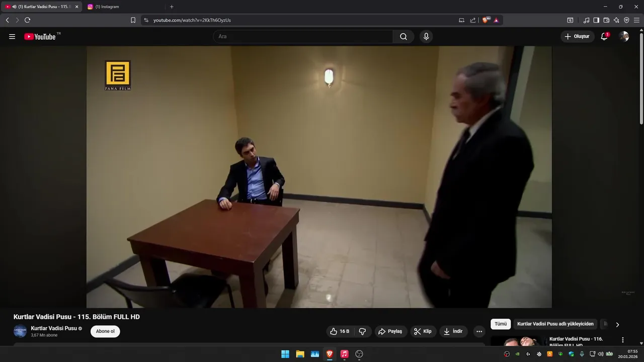Screen dimensions: 644x362
Task: Open more actions three-dot menu beside İndir
Action: click(x=479, y=331)
